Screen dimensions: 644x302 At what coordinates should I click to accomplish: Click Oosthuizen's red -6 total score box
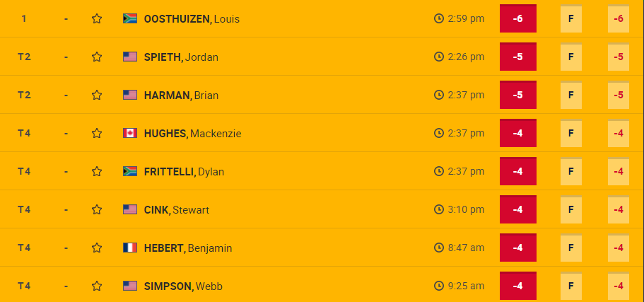[518, 19]
